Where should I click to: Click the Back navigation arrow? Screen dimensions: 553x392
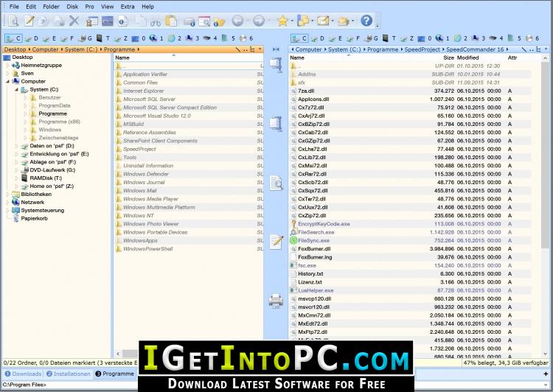click(x=237, y=21)
